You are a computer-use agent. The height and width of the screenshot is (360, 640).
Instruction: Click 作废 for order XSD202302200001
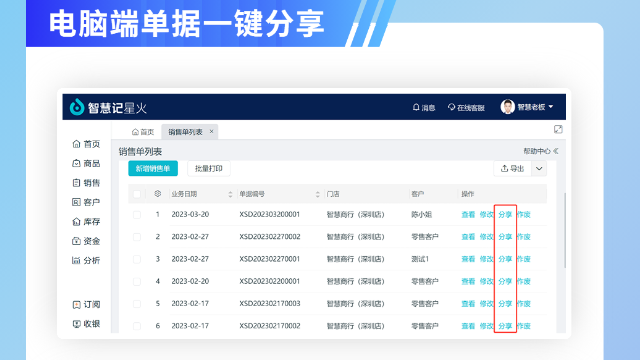tap(524, 282)
